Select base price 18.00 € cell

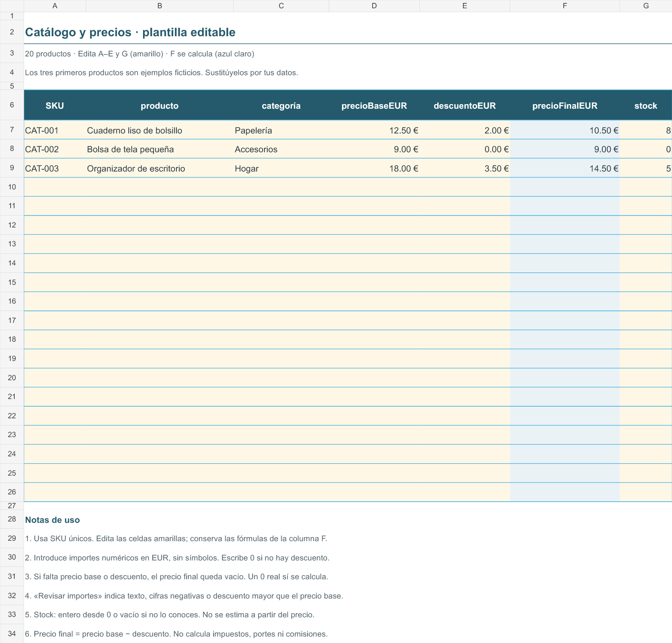374,168
